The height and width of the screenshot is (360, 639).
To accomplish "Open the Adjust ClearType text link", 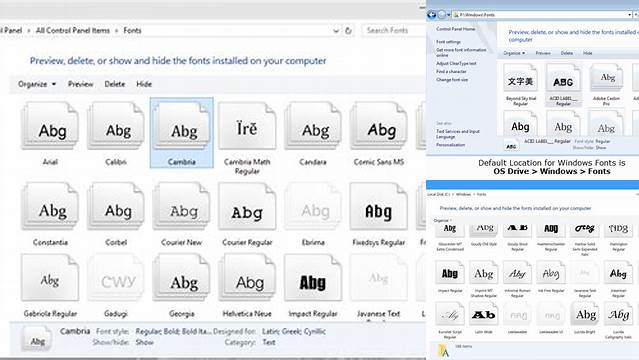I will tap(456, 63).
